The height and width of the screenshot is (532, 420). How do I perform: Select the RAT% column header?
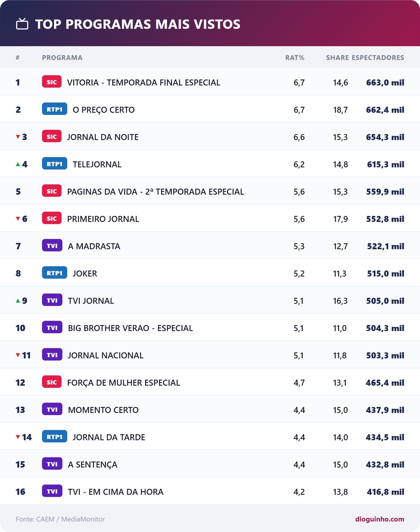pyautogui.click(x=295, y=58)
